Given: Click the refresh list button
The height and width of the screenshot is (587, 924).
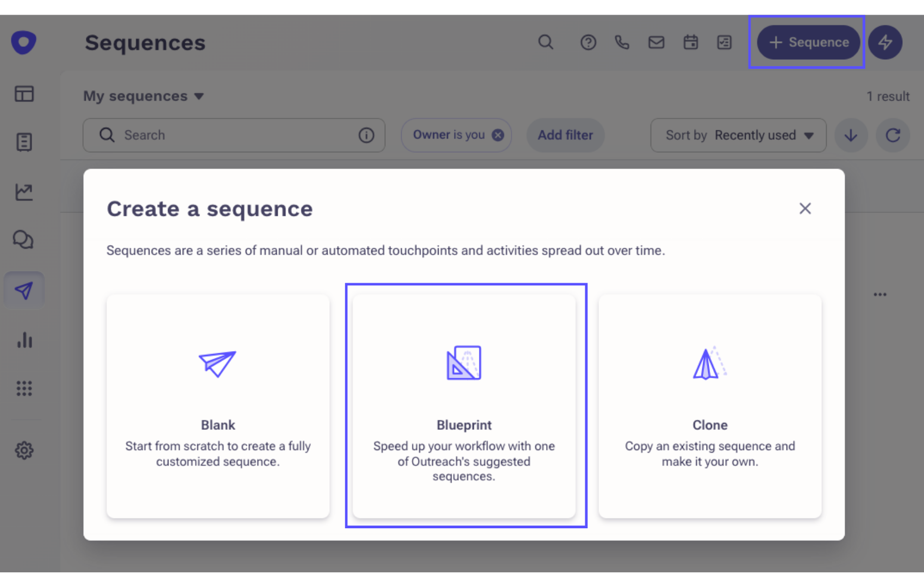Looking at the screenshot, I should [892, 135].
